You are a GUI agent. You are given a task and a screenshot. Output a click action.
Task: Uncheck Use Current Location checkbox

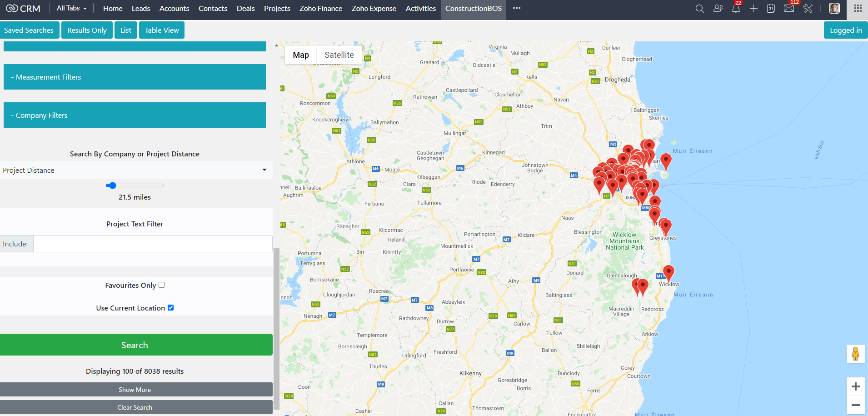[171, 308]
